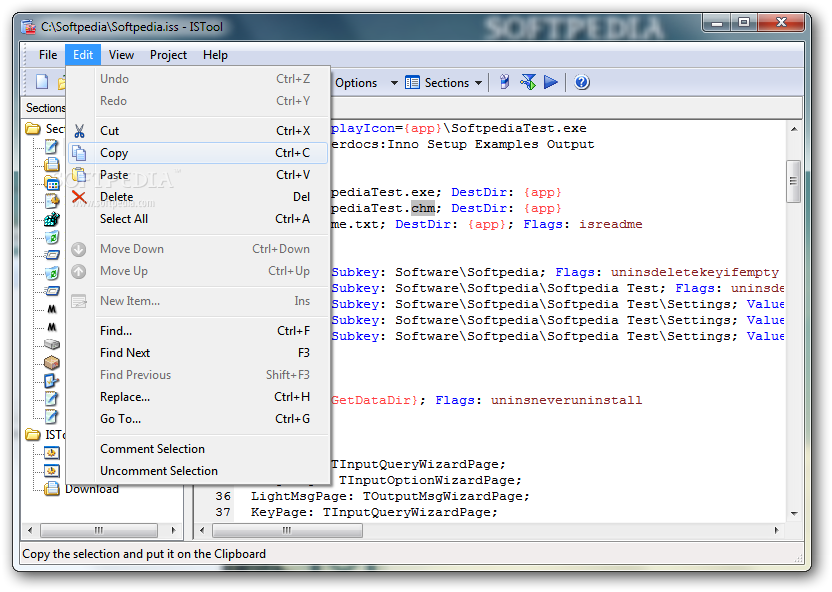This screenshot has width=832, height=592.
Task: Click the scissors Cut icon in Edit menu
Action: [79, 130]
